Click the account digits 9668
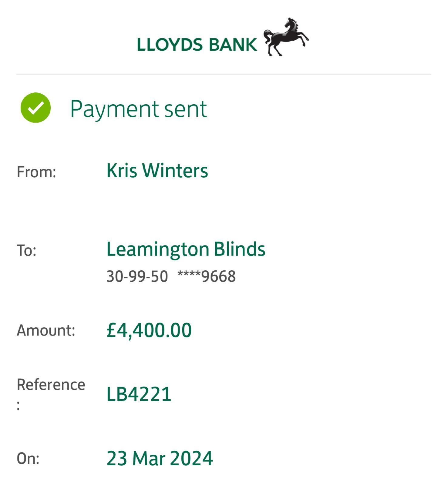 pos(219,276)
